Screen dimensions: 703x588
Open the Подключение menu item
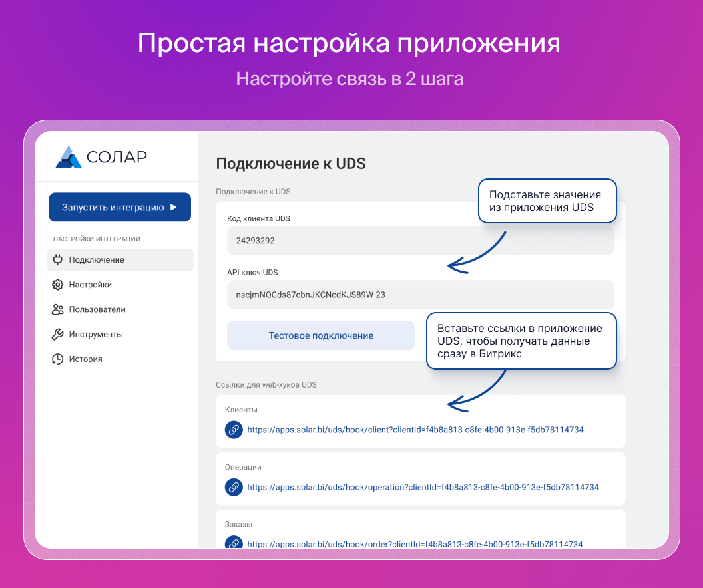[120, 259]
